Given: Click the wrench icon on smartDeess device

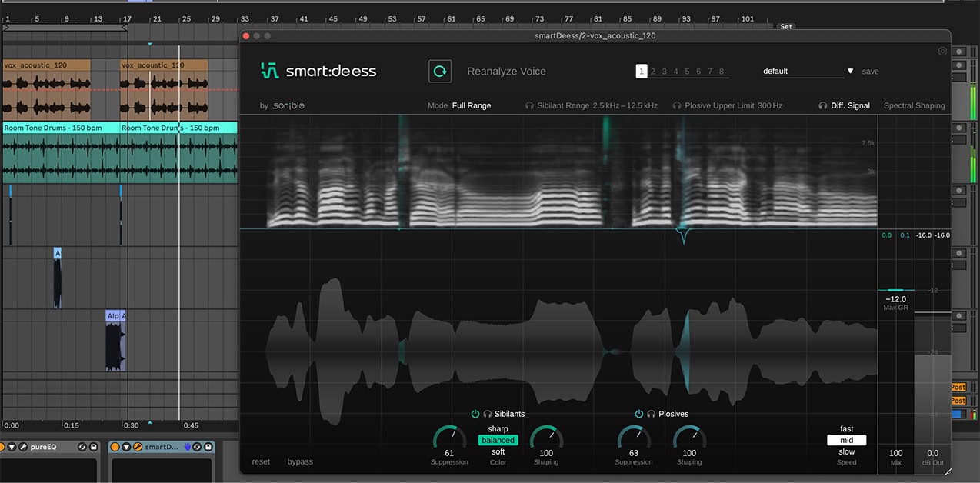Looking at the screenshot, I should [x=136, y=447].
